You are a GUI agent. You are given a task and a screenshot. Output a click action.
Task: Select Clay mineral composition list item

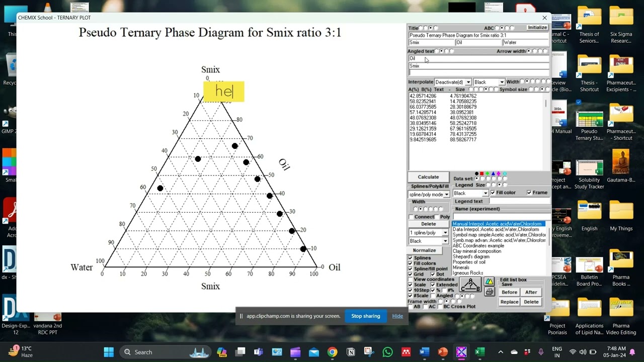click(476, 251)
